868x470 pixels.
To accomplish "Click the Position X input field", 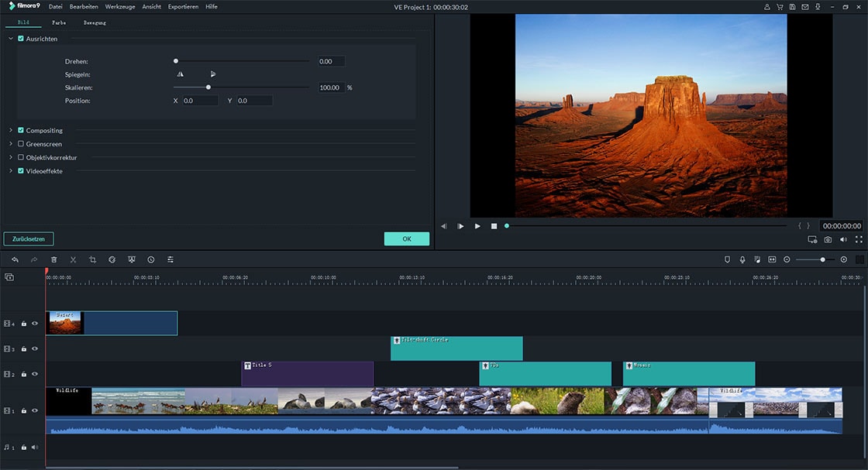I will (x=201, y=101).
